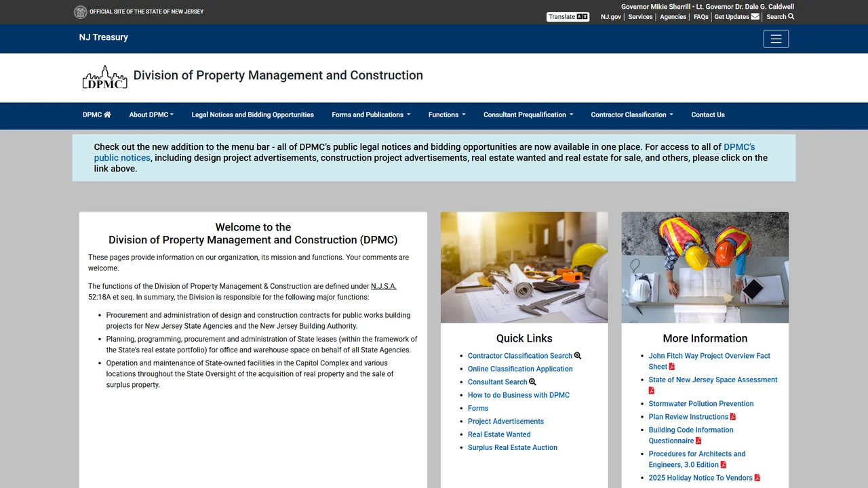Viewport: 868px width, 488px height.
Task: Open the Functions dropdown menu
Action: 447,115
